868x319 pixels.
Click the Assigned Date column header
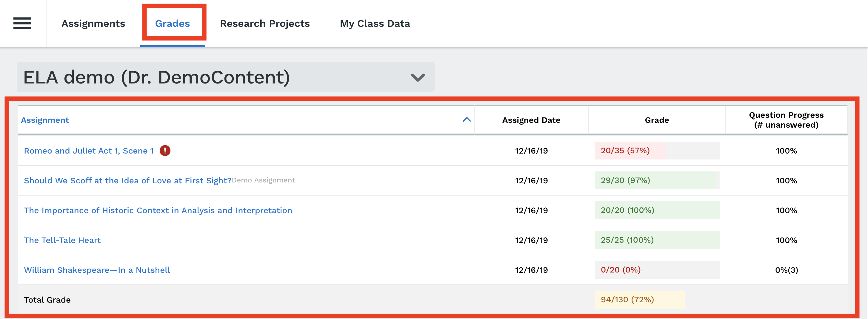click(x=531, y=120)
